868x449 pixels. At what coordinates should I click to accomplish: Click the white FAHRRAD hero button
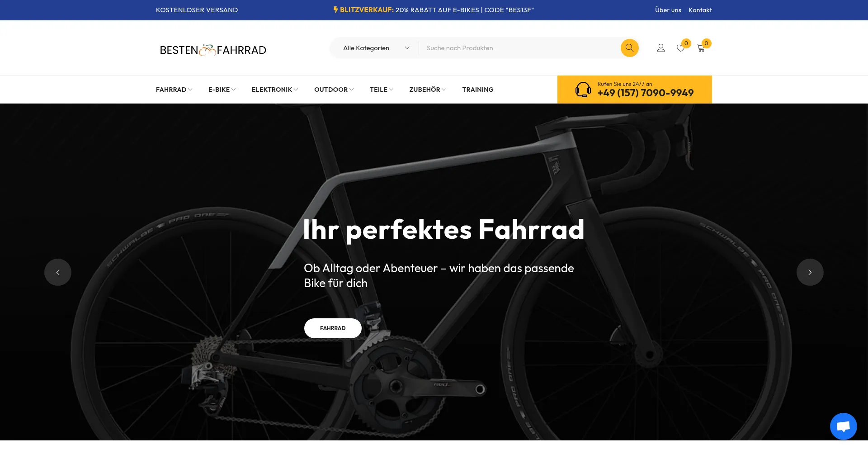click(333, 328)
